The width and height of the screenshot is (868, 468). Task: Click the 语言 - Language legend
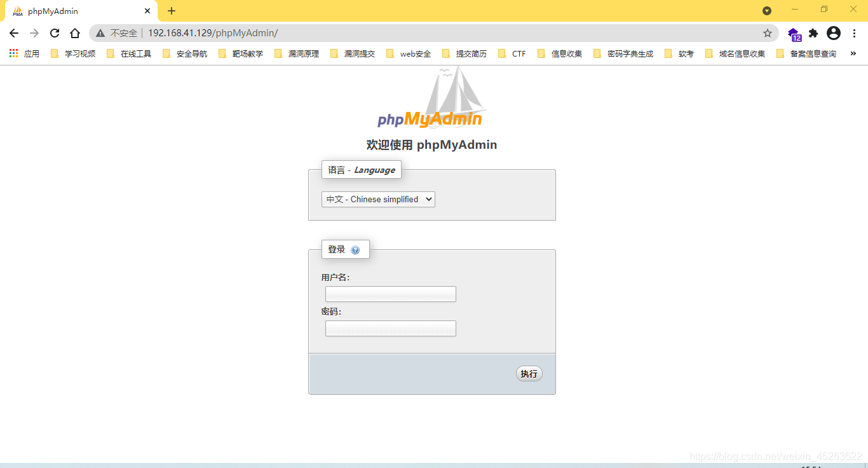362,170
